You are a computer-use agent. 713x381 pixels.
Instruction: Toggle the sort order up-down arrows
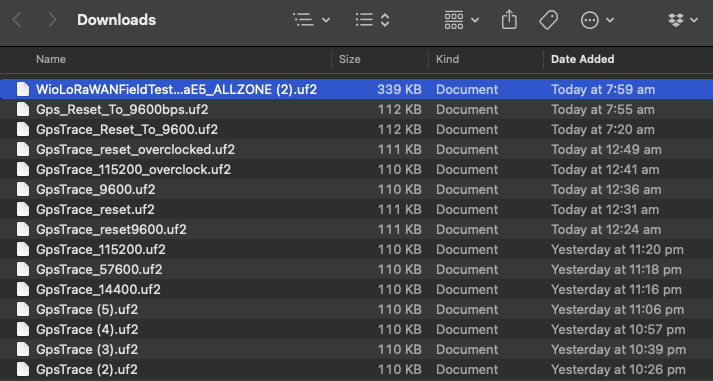[385, 20]
